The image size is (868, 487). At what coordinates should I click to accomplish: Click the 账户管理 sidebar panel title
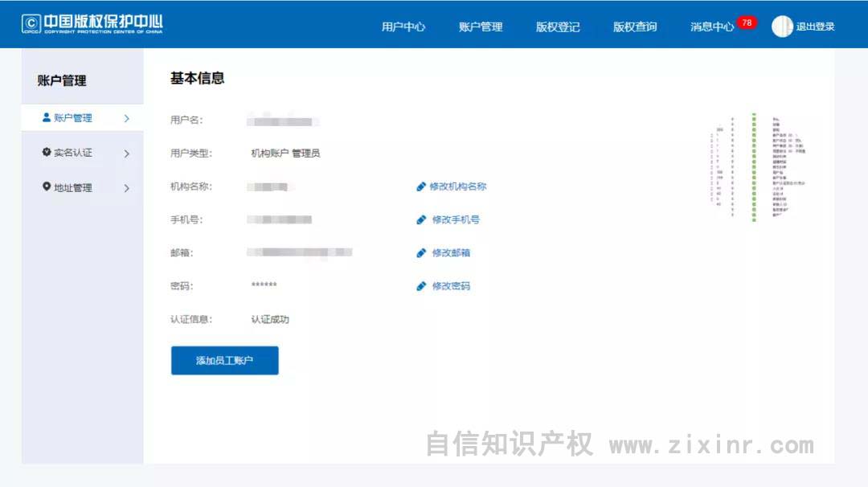(61, 81)
